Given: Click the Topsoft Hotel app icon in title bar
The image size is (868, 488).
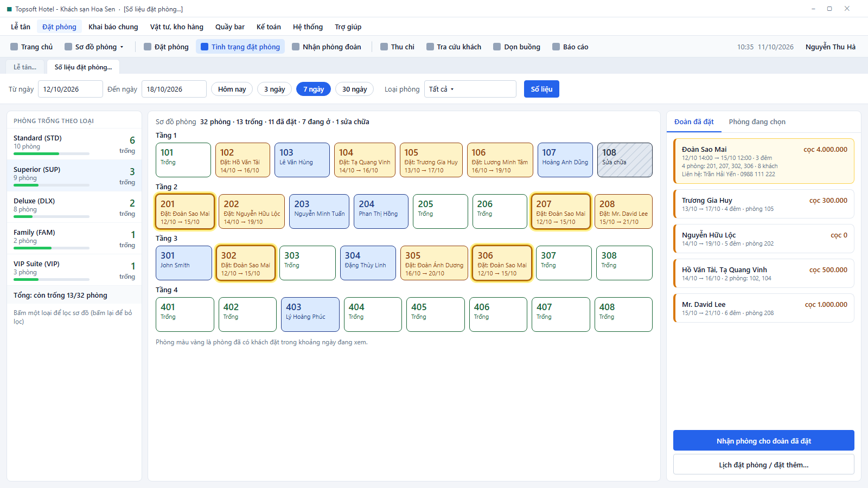Looking at the screenshot, I should pyautogui.click(x=9, y=9).
